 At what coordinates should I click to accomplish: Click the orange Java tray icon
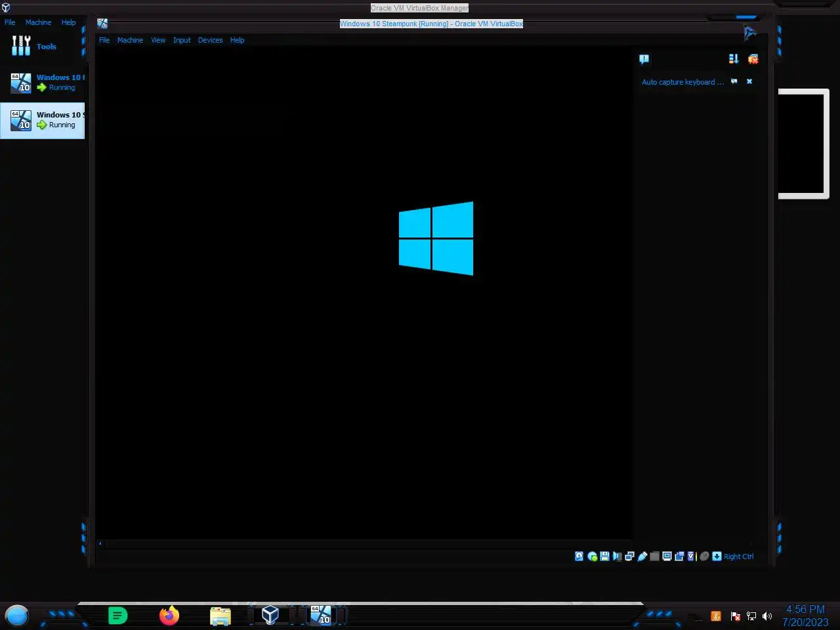[x=716, y=616]
